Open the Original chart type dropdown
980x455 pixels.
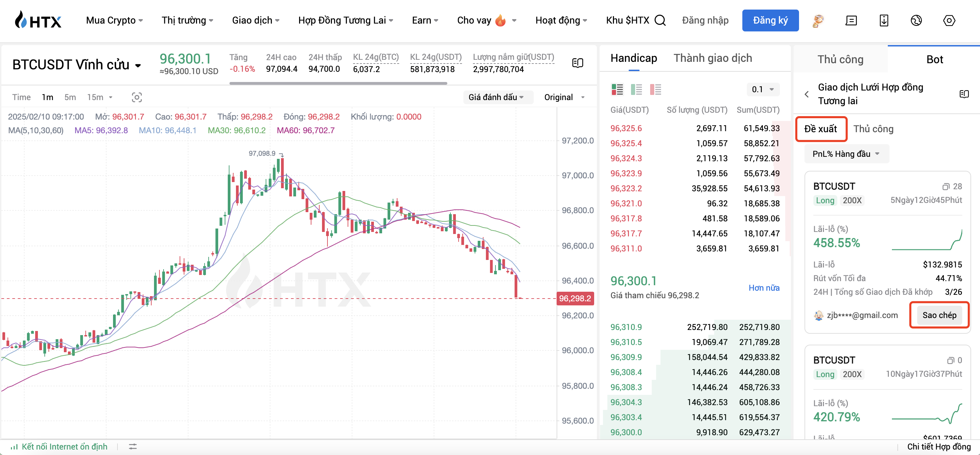coord(564,97)
